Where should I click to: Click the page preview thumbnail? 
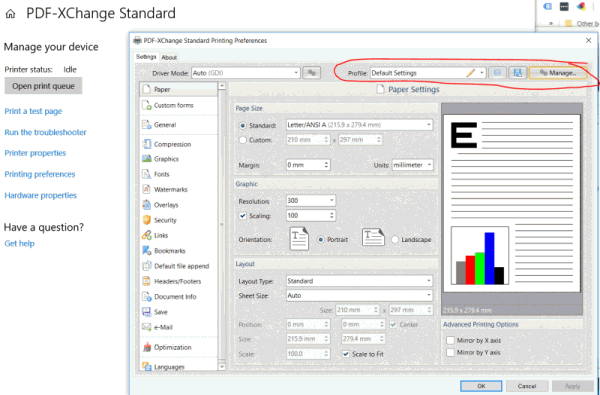[512, 203]
